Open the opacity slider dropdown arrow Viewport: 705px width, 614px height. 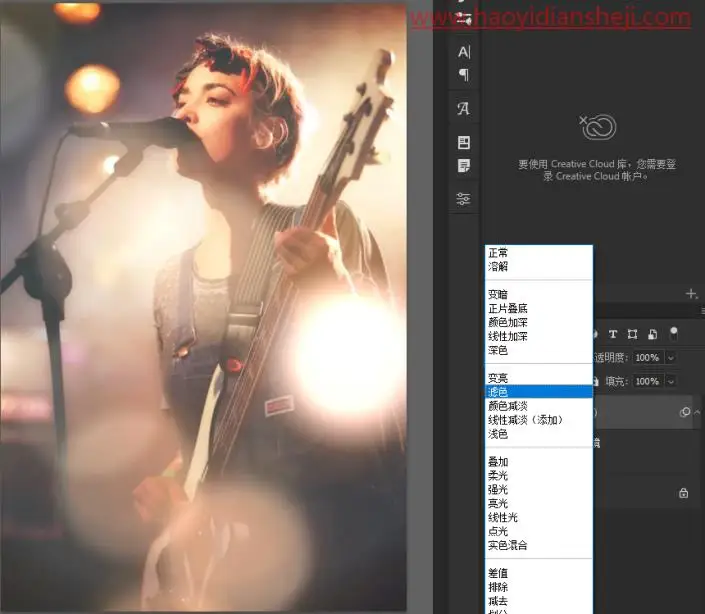(x=671, y=358)
